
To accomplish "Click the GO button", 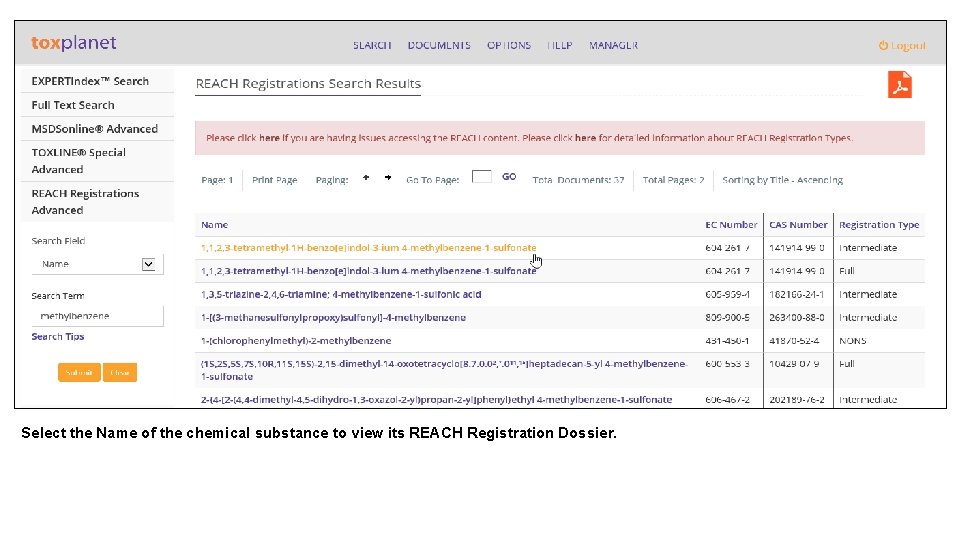I will pyautogui.click(x=509, y=176).
